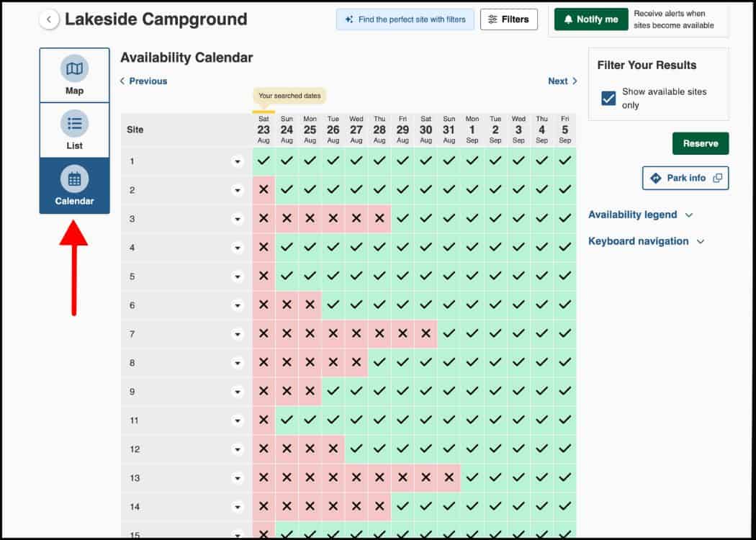The image size is (756, 540).
Task: Expand the site 3 row dropdown
Action: point(237,220)
